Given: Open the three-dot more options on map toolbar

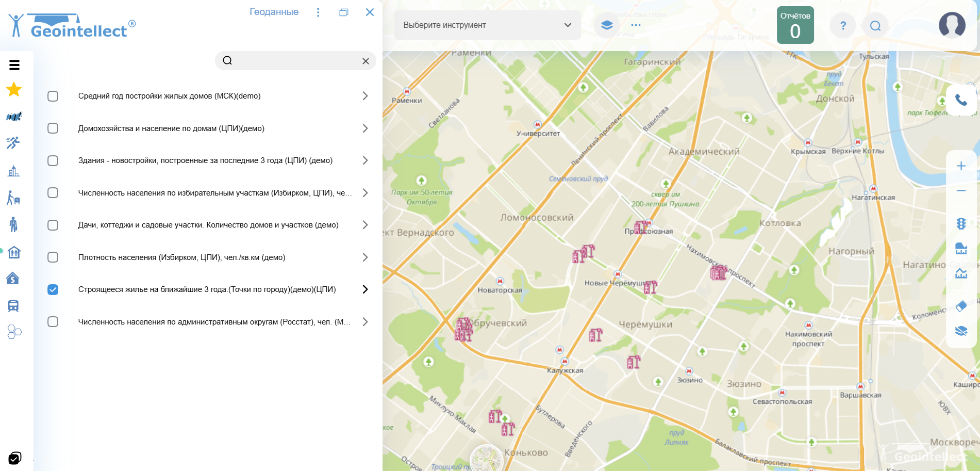Looking at the screenshot, I should pos(636,25).
